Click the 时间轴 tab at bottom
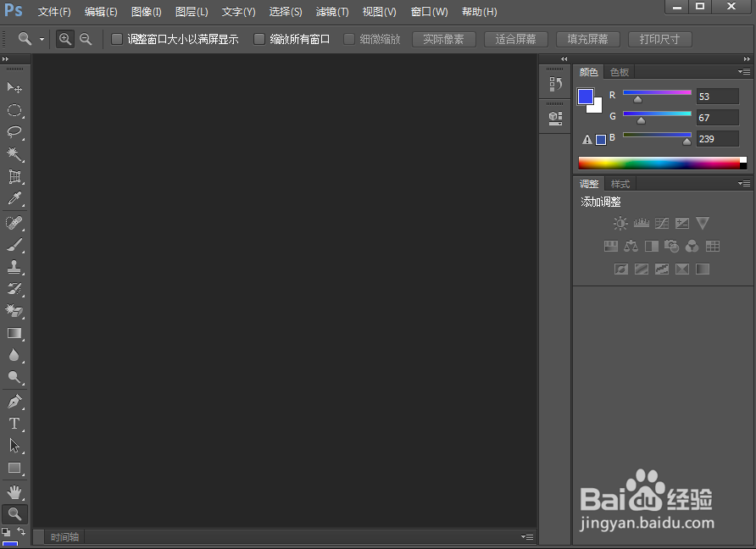756x549 pixels. (x=64, y=535)
